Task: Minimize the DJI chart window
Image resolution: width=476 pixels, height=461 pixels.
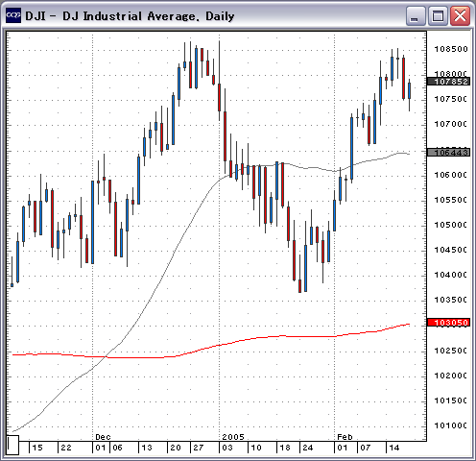Action: pos(415,15)
